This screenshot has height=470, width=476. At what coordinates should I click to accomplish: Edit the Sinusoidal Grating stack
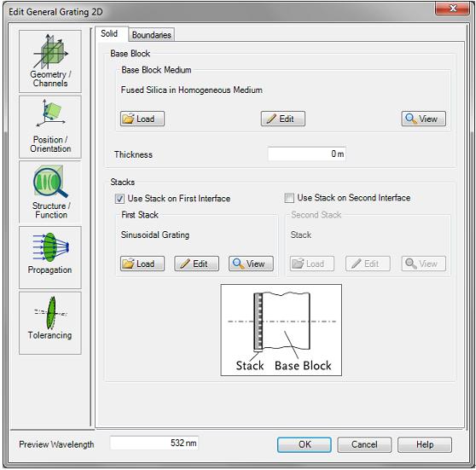click(196, 264)
